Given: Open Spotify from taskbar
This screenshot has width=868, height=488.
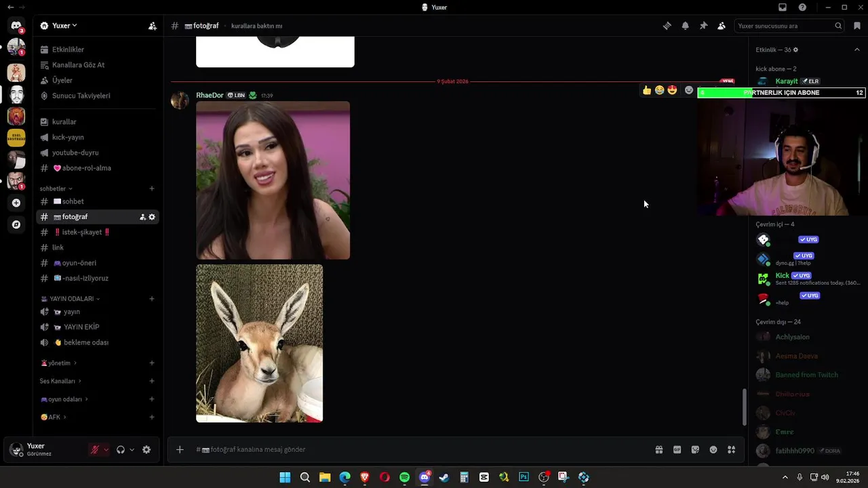Looking at the screenshot, I should pyautogui.click(x=405, y=477).
